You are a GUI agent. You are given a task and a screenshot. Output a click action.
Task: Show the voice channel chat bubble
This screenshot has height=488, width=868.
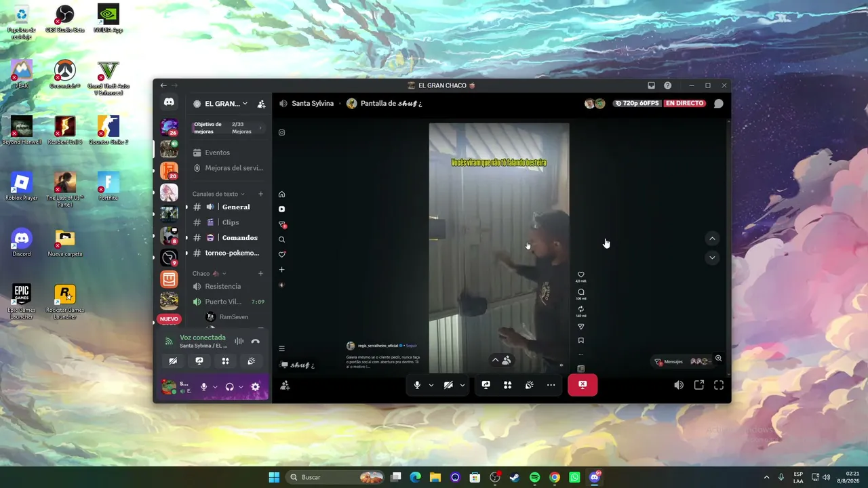[719, 104]
